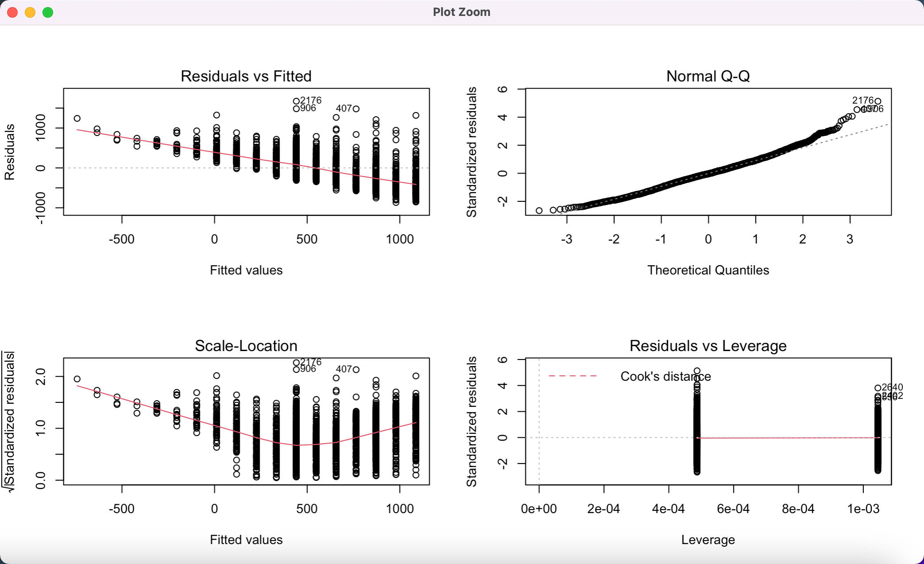Click the Residuals vs Fitted plot title

tap(246, 76)
